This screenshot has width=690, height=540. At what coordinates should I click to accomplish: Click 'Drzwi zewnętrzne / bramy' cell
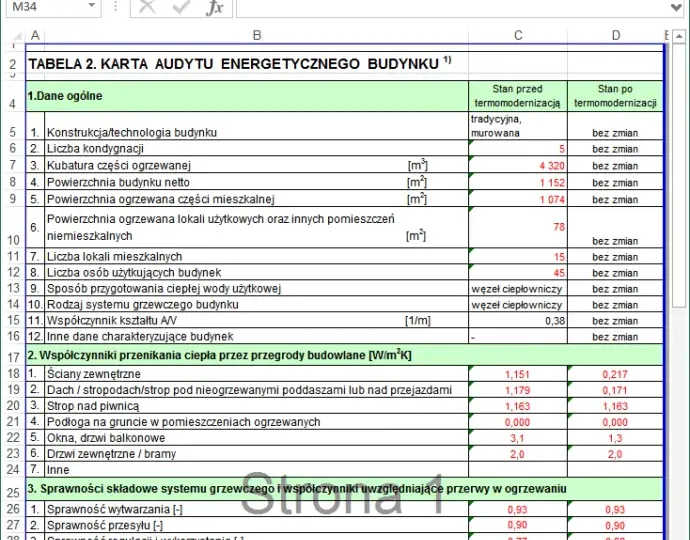257,454
